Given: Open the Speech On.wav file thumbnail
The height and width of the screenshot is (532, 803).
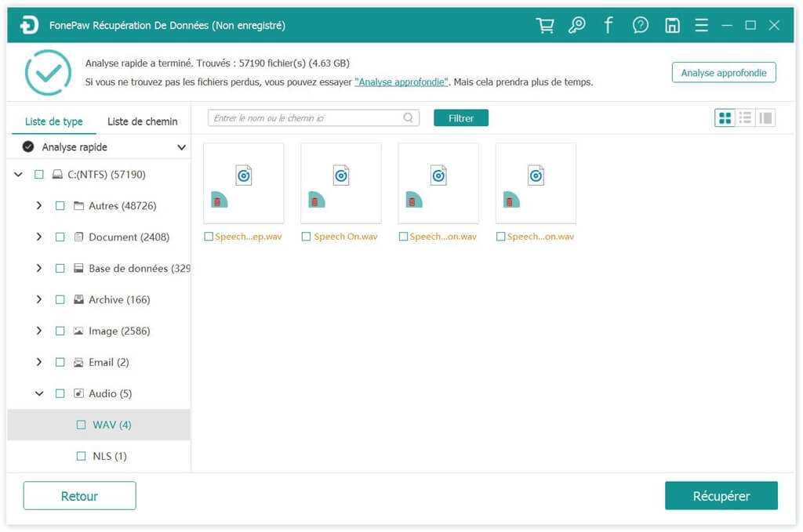Looking at the screenshot, I should tap(341, 183).
